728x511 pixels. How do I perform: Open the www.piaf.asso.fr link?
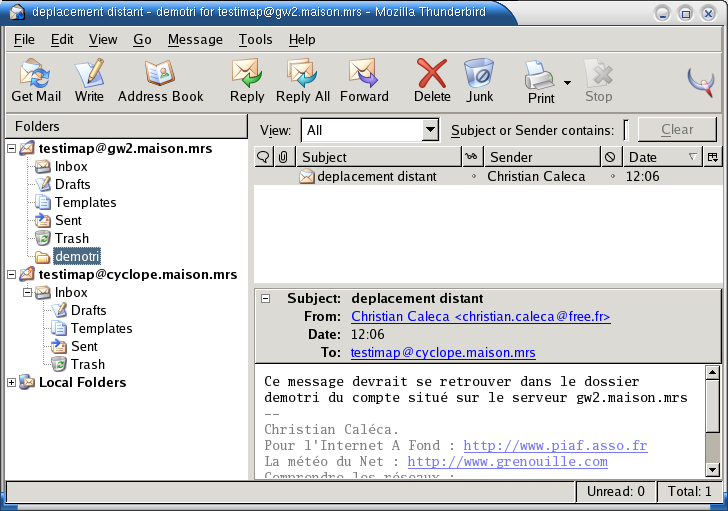pyautogui.click(x=554, y=445)
